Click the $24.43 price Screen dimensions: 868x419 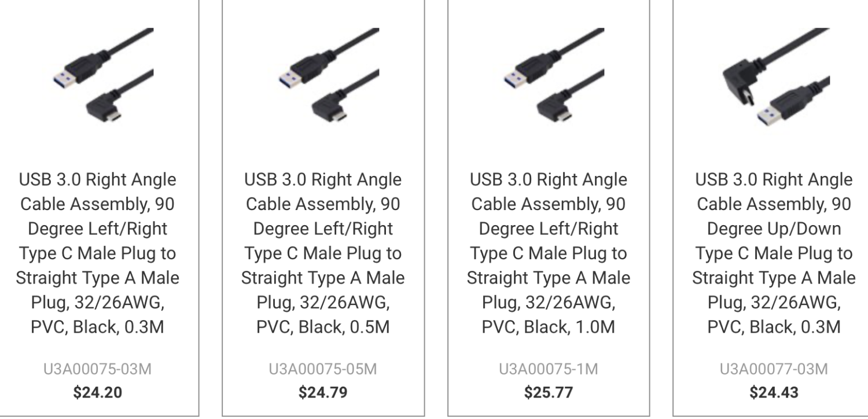(x=774, y=392)
